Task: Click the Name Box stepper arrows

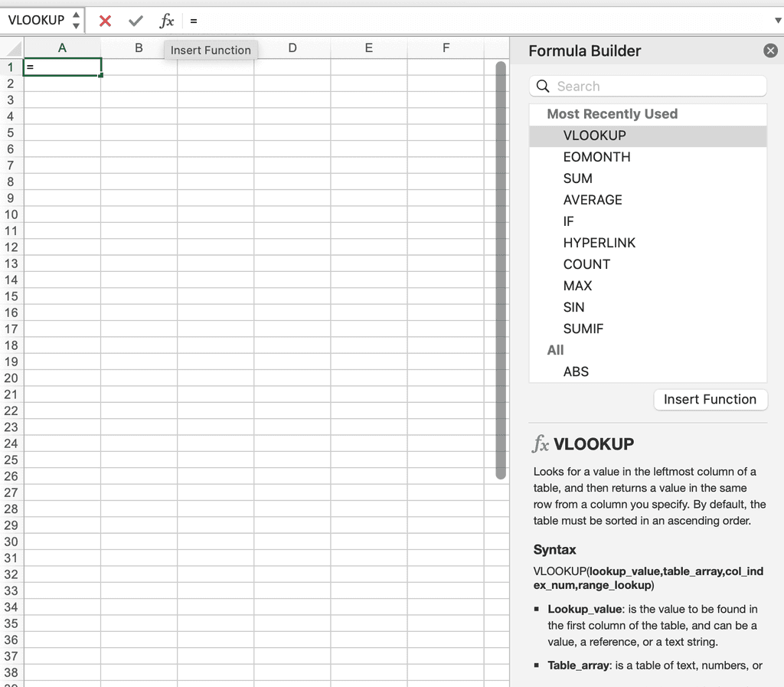Action: pos(75,21)
